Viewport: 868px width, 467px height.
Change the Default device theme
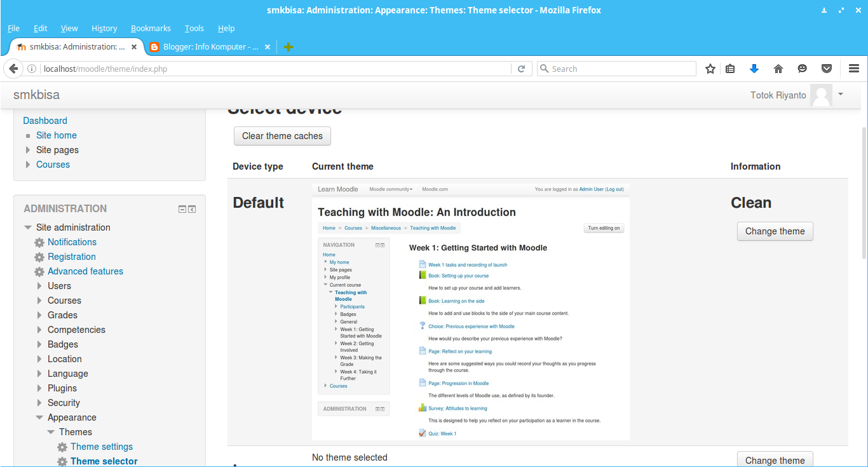click(775, 231)
